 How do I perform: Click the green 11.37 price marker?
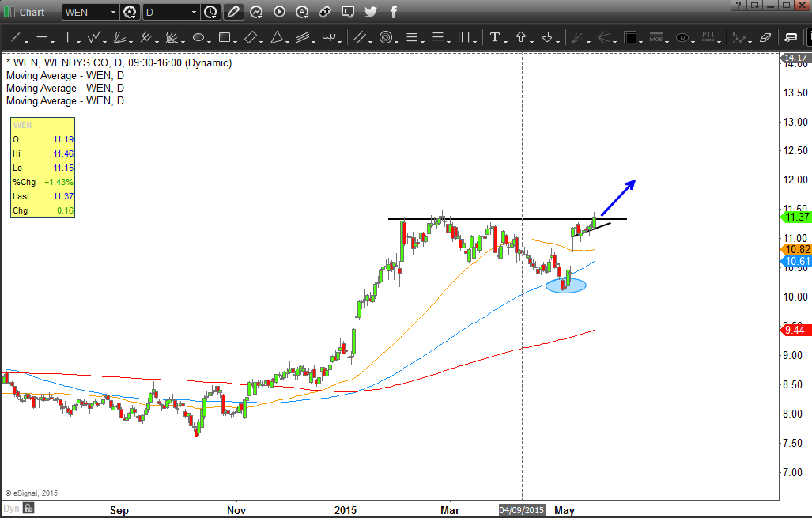[796, 217]
